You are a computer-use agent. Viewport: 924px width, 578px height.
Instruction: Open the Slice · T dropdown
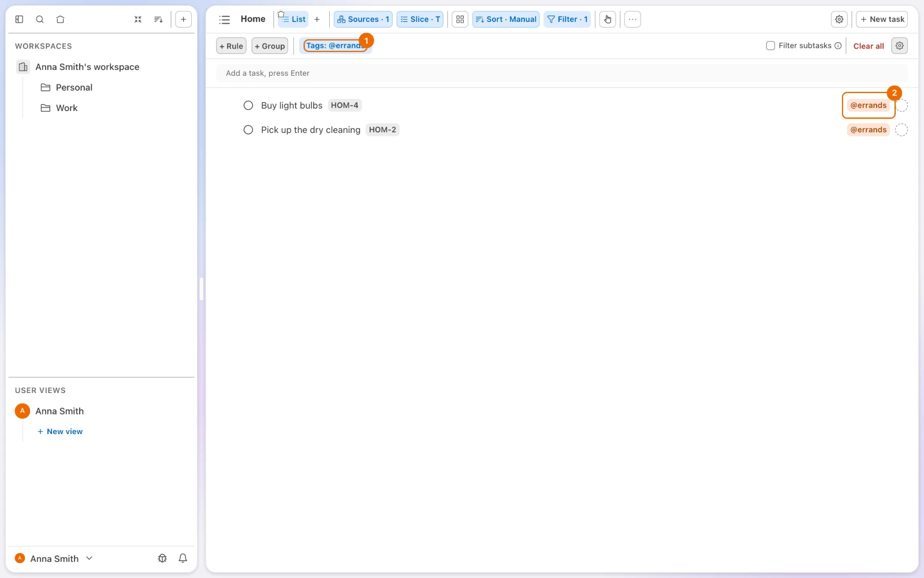point(420,19)
